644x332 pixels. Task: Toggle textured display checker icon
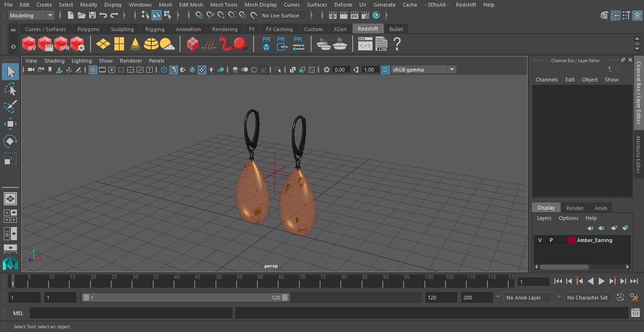click(x=202, y=70)
